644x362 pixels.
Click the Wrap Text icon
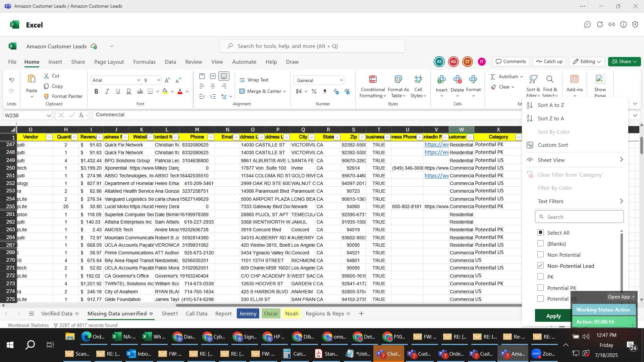(242, 80)
